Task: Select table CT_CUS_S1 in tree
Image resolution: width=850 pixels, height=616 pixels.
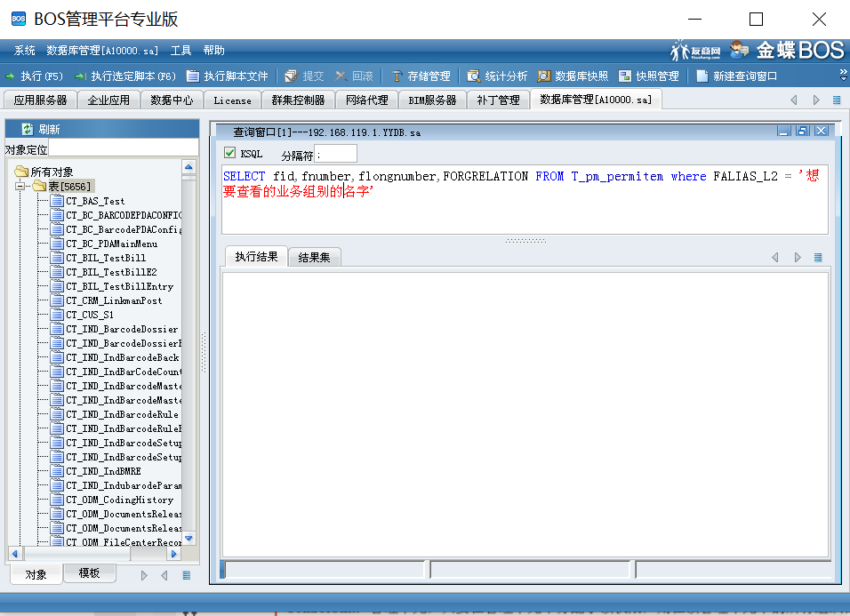Action: 90,315
